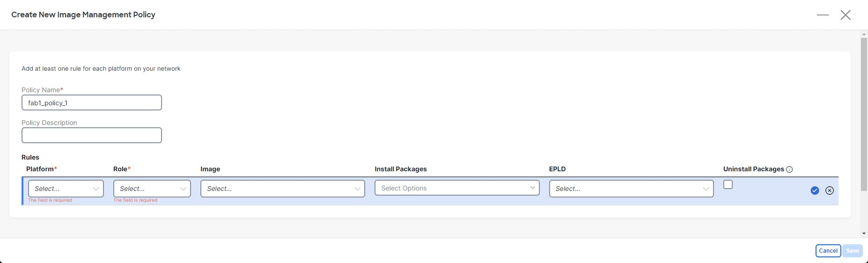Click the Save button
This screenshot has height=263, width=868.
click(x=853, y=251)
